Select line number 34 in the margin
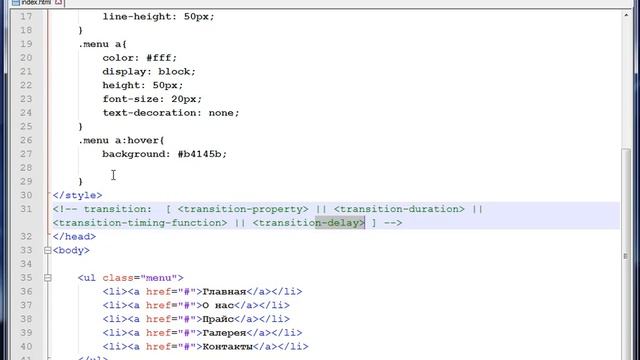Image resolution: width=640 pixels, height=360 pixels. (x=26, y=264)
